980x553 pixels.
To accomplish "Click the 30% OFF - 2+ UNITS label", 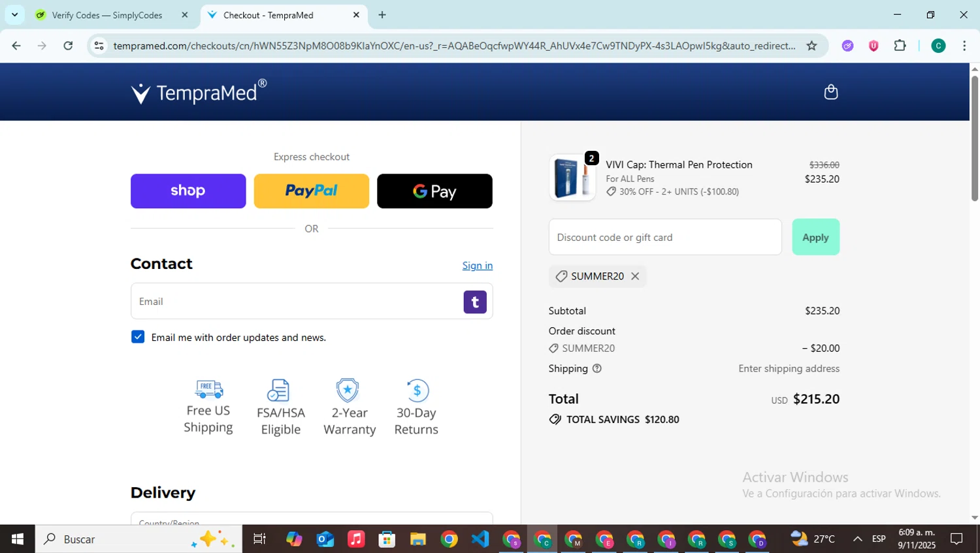I will (x=679, y=192).
